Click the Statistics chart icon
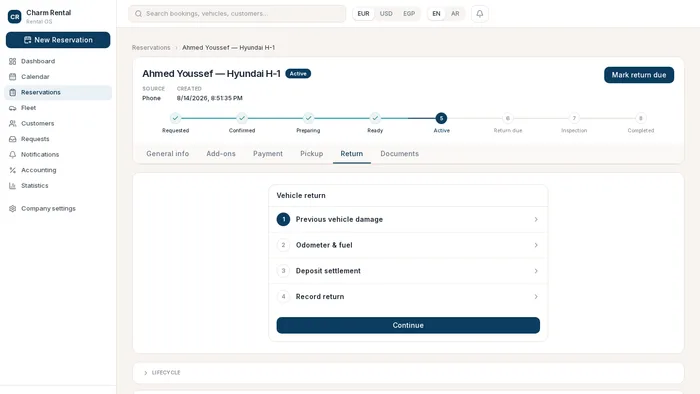The height and width of the screenshot is (394, 700). click(12, 186)
